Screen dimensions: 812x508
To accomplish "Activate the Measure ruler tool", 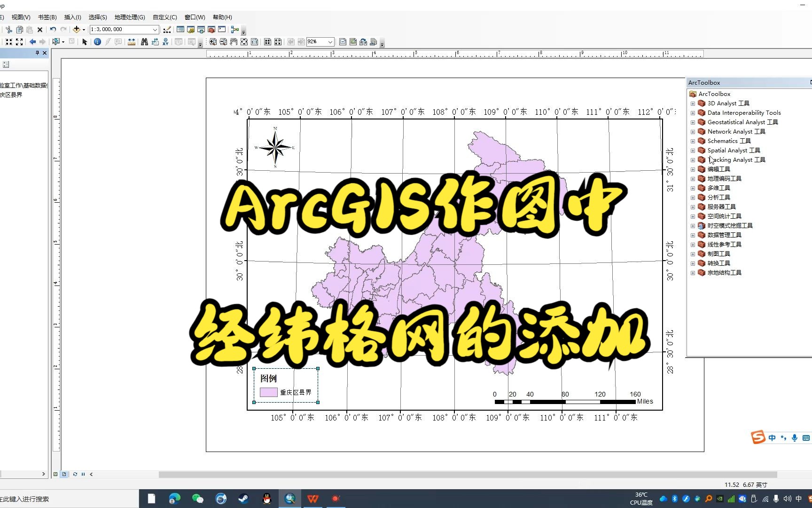I will 132,42.
